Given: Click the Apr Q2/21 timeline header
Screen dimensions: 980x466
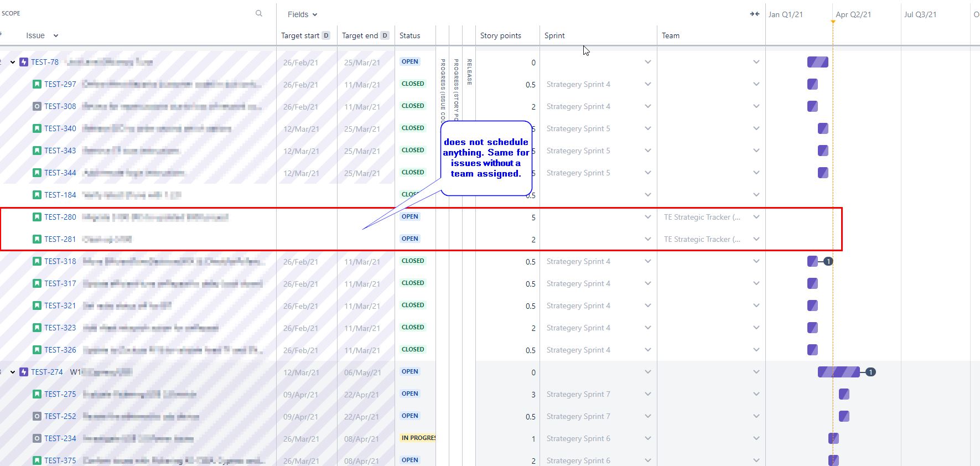Looking at the screenshot, I should (853, 14).
